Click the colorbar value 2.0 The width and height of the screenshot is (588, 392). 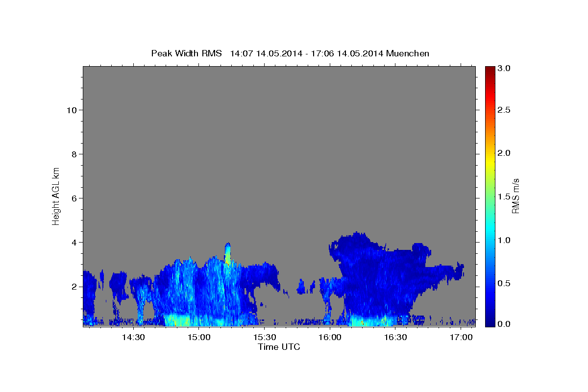coord(505,153)
